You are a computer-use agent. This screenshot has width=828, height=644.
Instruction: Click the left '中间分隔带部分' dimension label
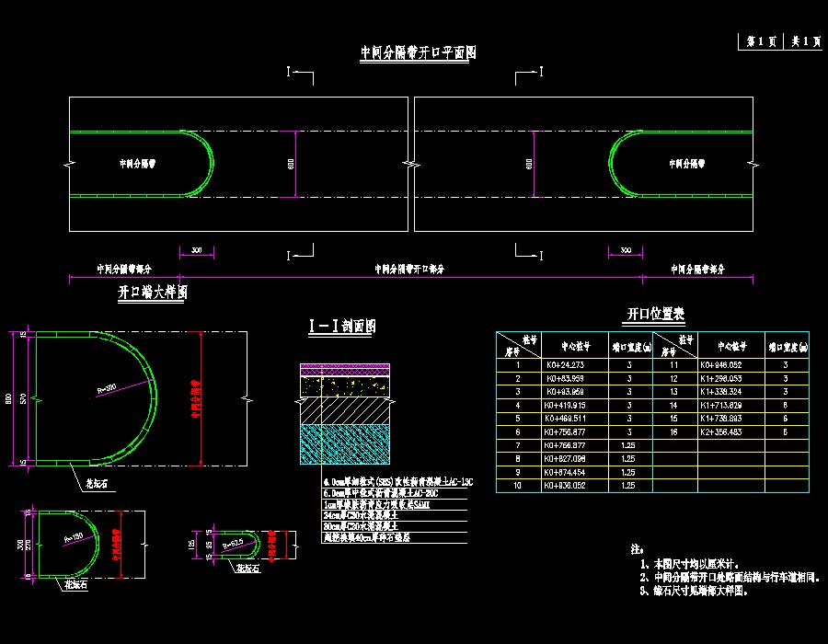pos(124,270)
